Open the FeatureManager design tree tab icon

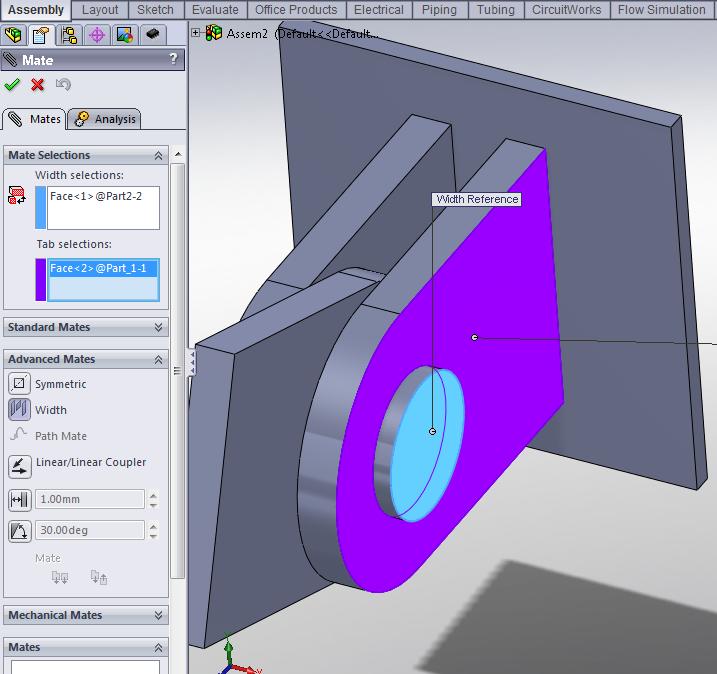(x=13, y=35)
